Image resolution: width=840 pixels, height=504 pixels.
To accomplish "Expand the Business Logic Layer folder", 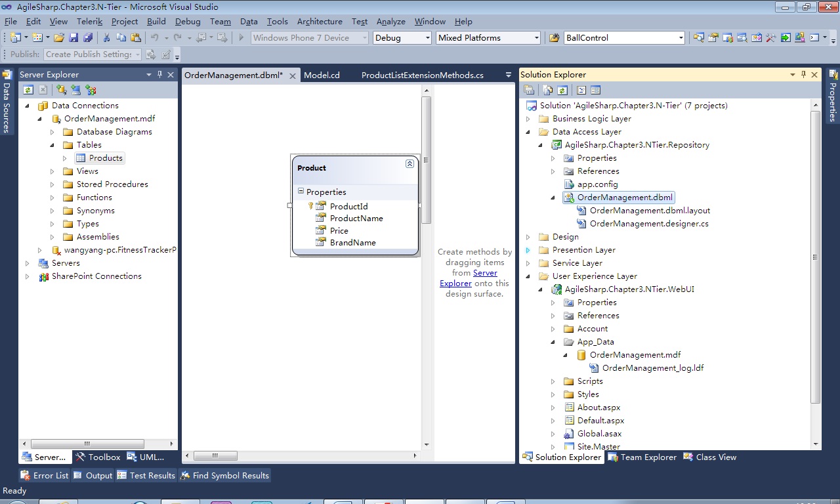I will 528,119.
